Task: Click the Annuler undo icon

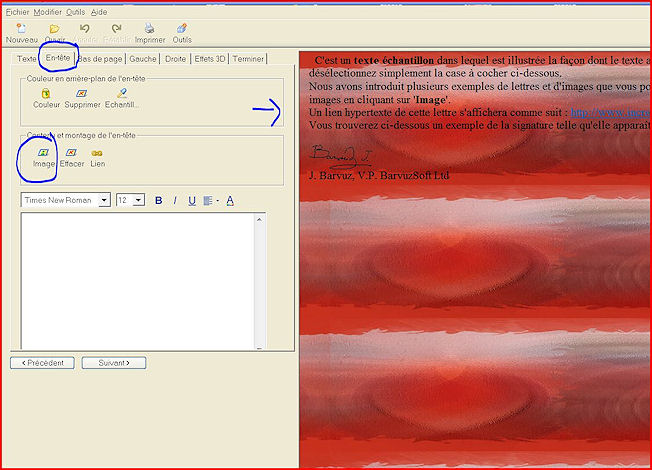Action: [85, 28]
